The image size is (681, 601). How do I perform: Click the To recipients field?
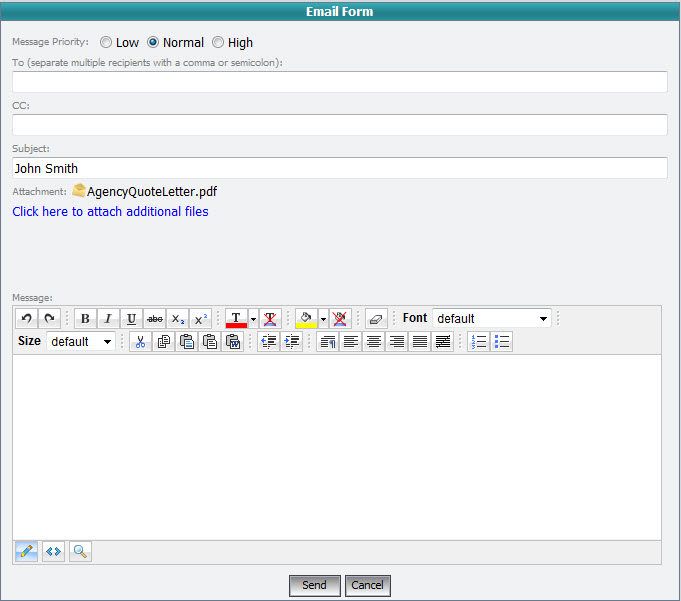coord(340,82)
